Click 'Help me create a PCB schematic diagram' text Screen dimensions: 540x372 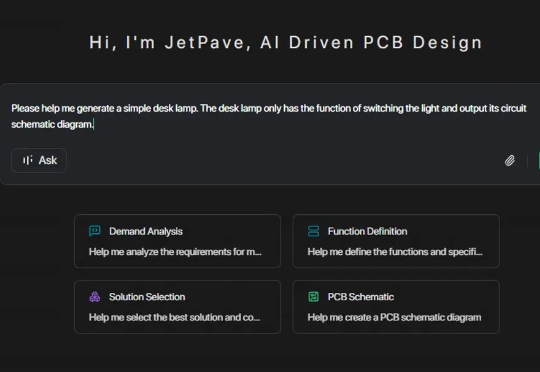tap(394, 317)
